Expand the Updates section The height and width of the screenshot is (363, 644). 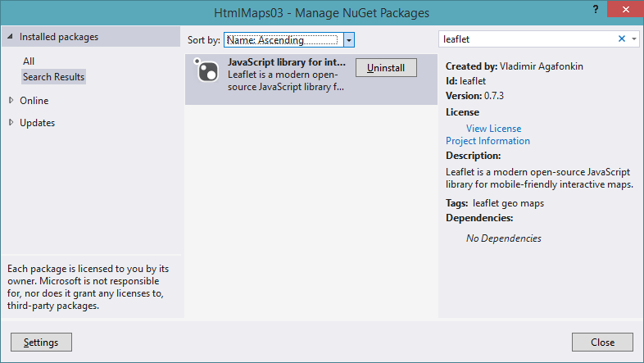tap(11, 123)
